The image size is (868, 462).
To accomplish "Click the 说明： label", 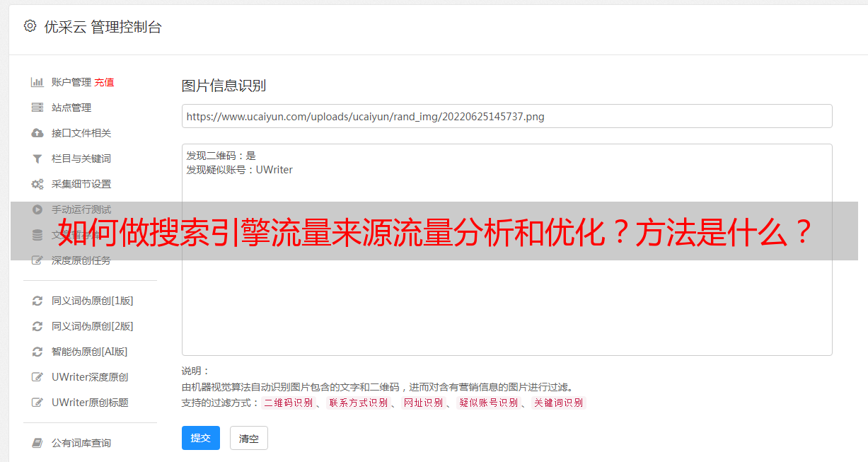I will [195, 371].
